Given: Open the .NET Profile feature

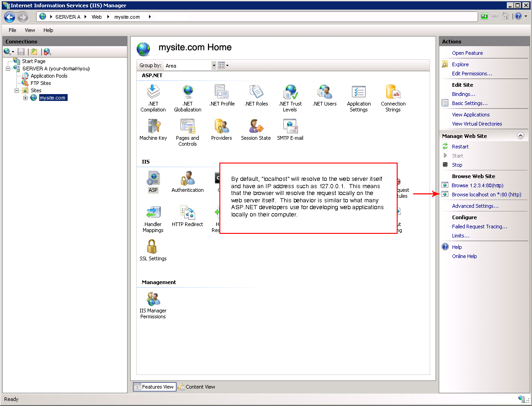Looking at the screenshot, I should point(222,95).
